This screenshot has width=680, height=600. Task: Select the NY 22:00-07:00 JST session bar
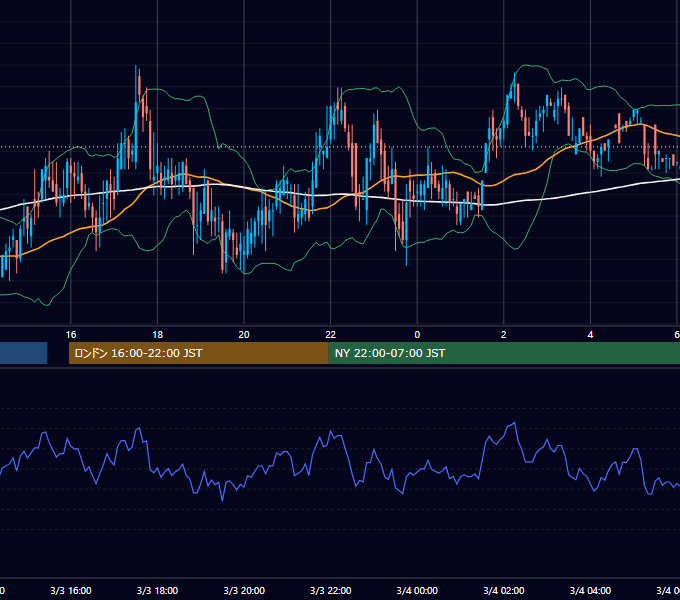click(x=504, y=353)
